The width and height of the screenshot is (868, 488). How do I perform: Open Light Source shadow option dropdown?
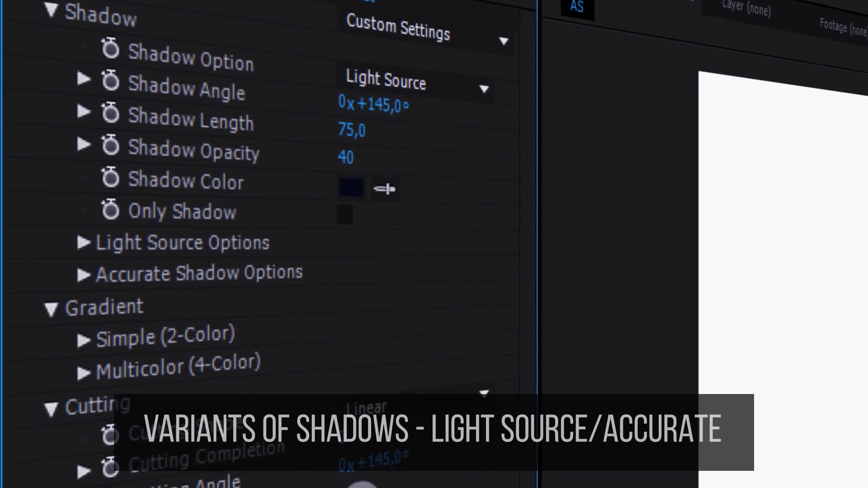point(415,82)
